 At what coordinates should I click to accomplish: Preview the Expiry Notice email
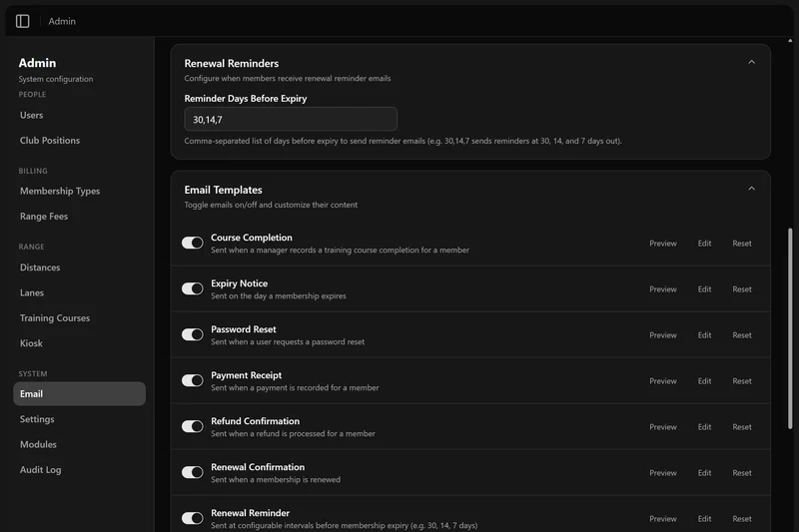point(663,289)
